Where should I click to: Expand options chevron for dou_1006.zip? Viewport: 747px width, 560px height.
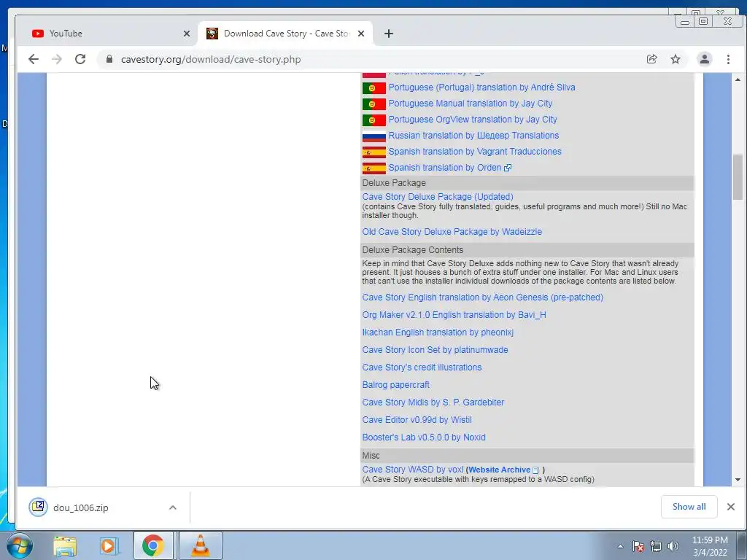(x=173, y=507)
